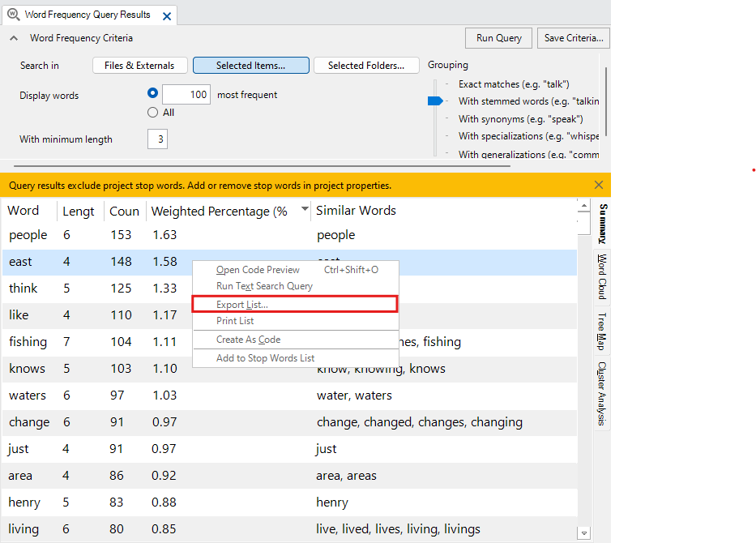Viewport: 756px width, 543px height.
Task: Select Files & Externals search scope
Action: (x=140, y=66)
